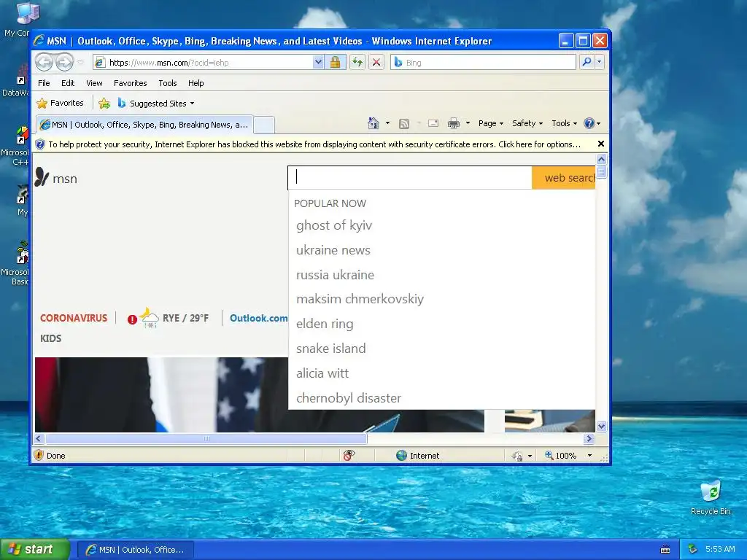The width and height of the screenshot is (747, 560).
Task: Select the MSN browser tab
Action: coord(144,125)
